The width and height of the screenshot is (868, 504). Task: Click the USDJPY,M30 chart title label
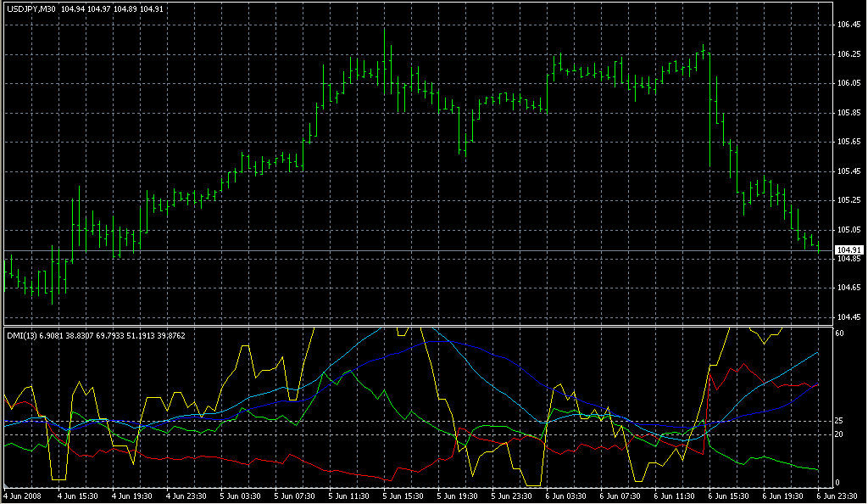[31, 9]
